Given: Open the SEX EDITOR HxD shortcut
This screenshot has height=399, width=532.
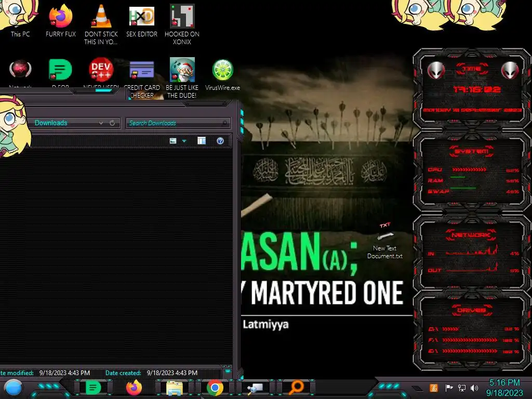Looking at the screenshot, I should point(142,21).
